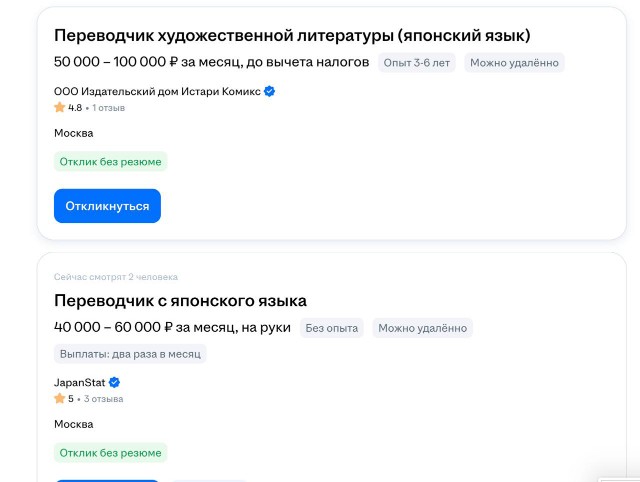The width and height of the screenshot is (640, 482).
Task: Click second Отклик без резюме green label
Action: click(111, 453)
